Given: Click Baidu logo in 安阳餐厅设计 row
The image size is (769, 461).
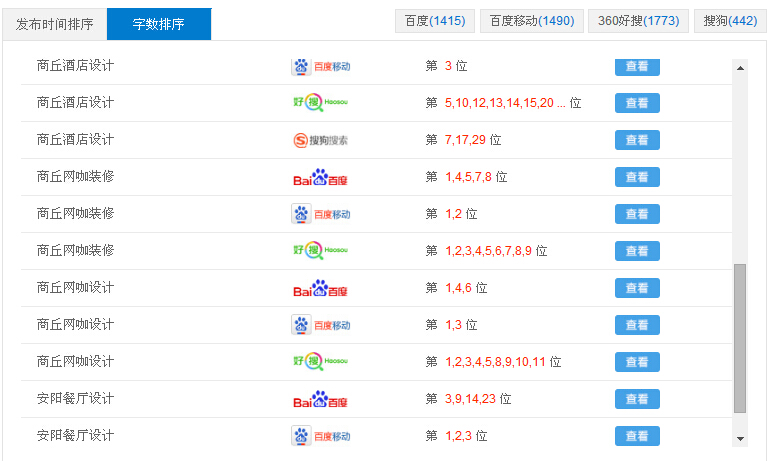Looking at the screenshot, I should coord(320,399).
